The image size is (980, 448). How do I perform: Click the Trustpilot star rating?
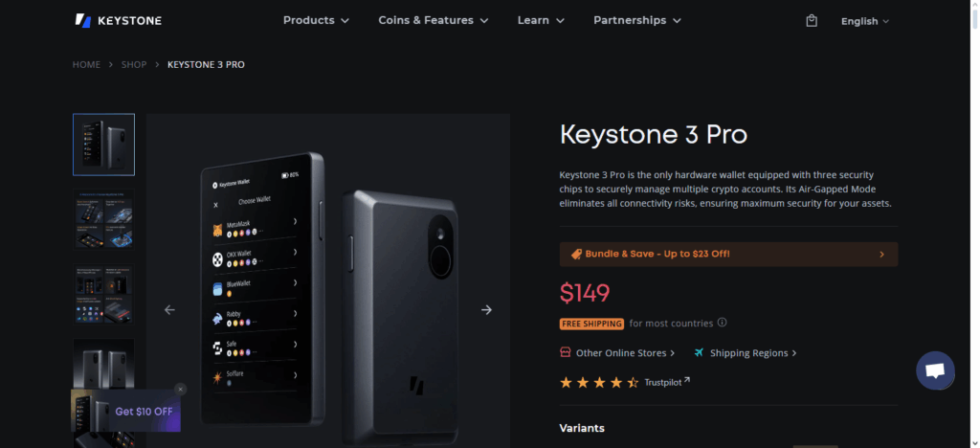(599, 382)
